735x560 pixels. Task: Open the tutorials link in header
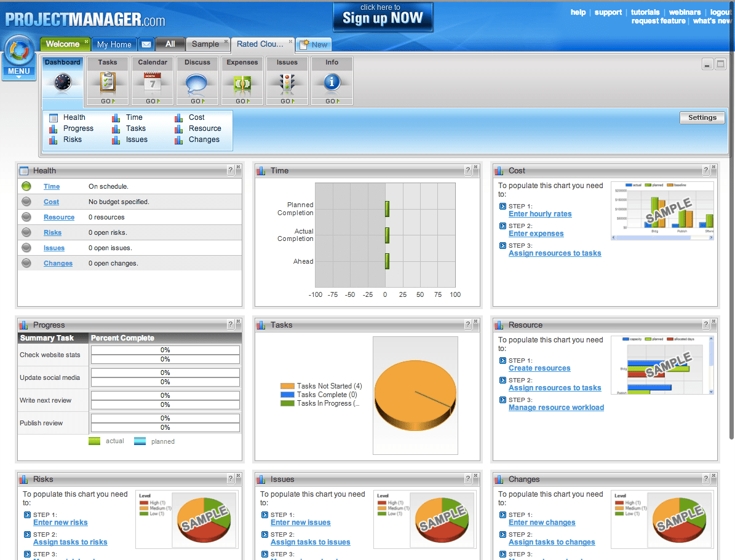[x=645, y=12]
